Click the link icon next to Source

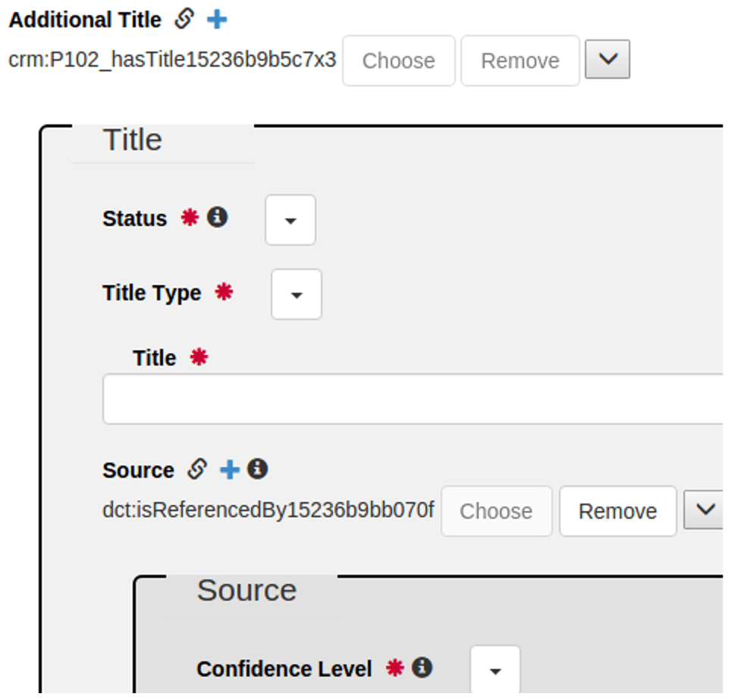[197, 469]
